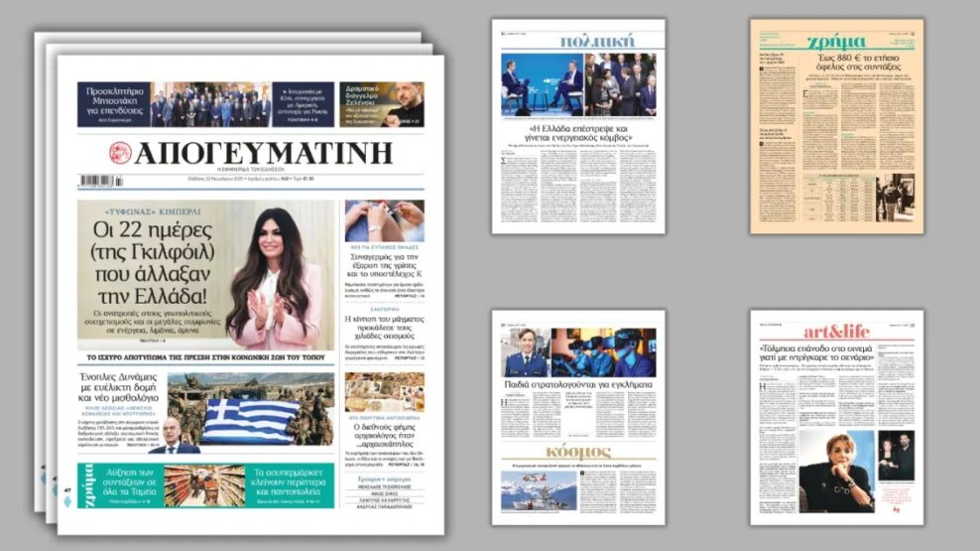
Task: Click the red emblem beside the ΑΠΟΓΕΥΜΑΤΙΝΗ masthead
Action: click(120, 153)
